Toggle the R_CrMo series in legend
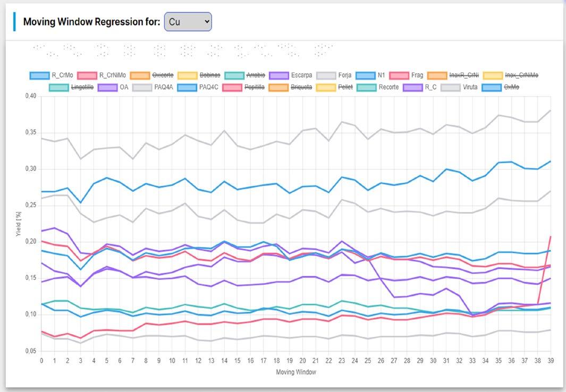The image size is (566, 392). [x=52, y=75]
